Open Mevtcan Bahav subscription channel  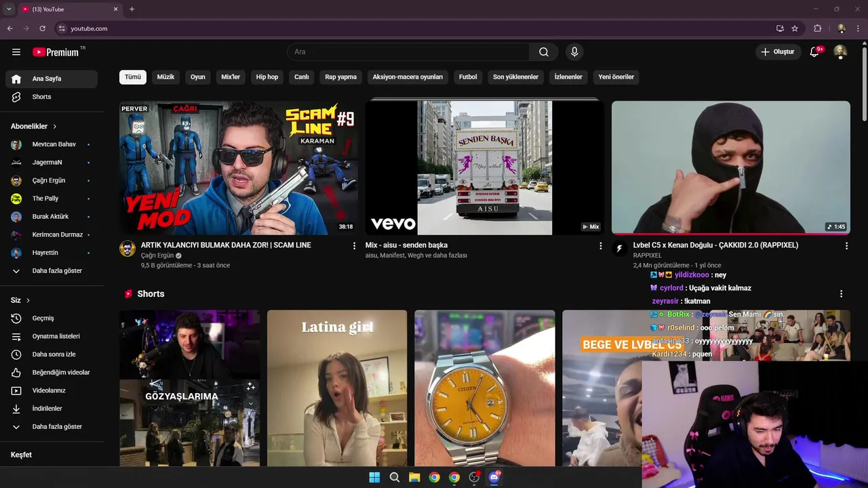click(x=52, y=144)
